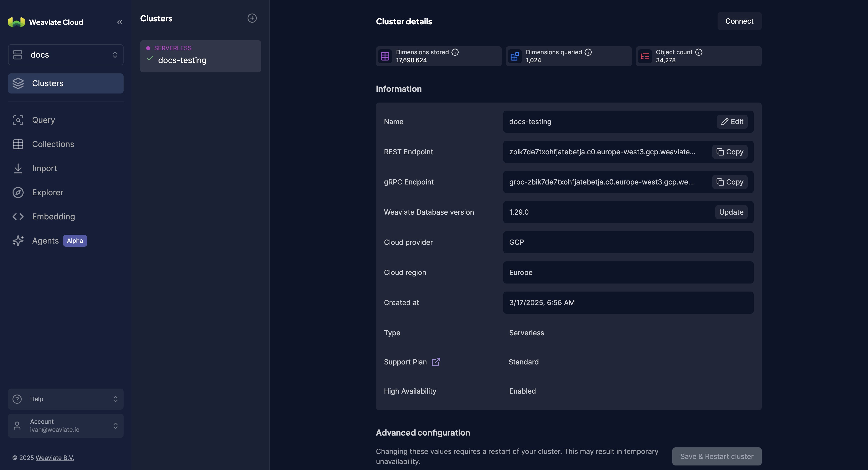Click the 1.29.0 version value
868x470 pixels.
[519, 212]
